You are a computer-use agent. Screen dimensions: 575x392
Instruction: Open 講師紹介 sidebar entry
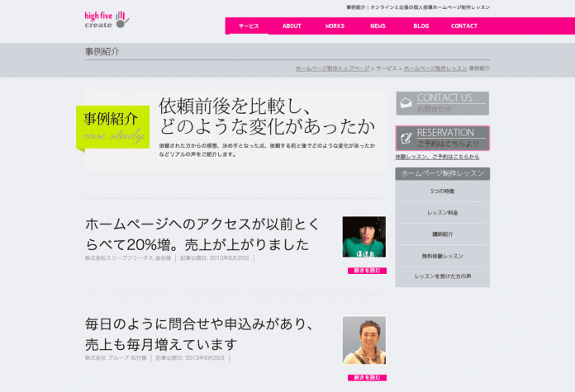click(442, 234)
